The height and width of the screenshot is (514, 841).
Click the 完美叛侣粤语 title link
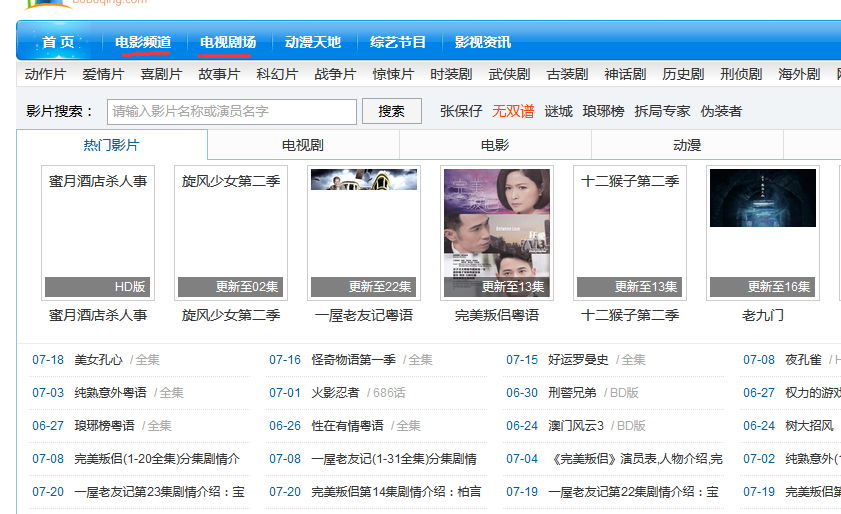[x=497, y=315]
